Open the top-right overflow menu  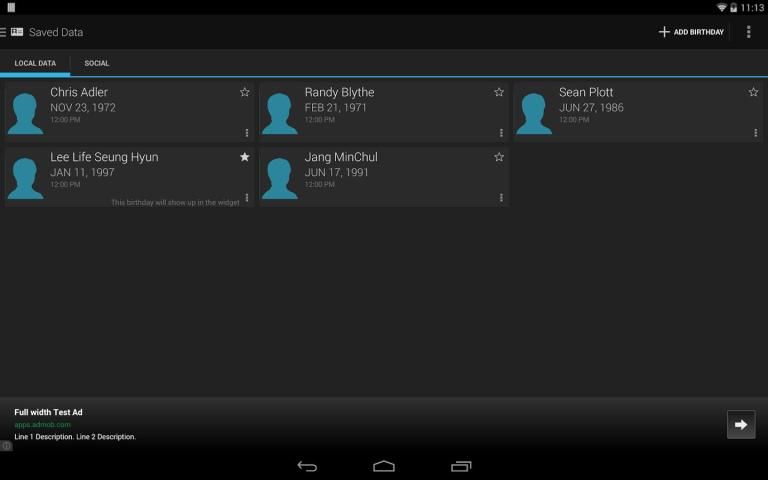coord(748,32)
